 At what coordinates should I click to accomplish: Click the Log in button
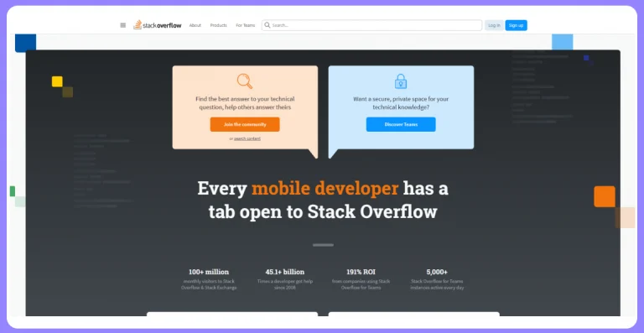[494, 25]
